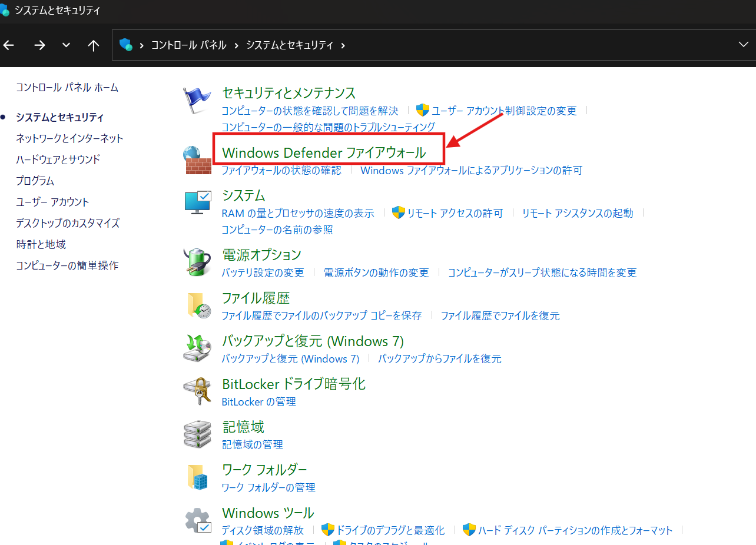Click Windows ファイアウォールによるアプリケーションの許可 link
This screenshot has height=545, width=756.
tap(471, 171)
